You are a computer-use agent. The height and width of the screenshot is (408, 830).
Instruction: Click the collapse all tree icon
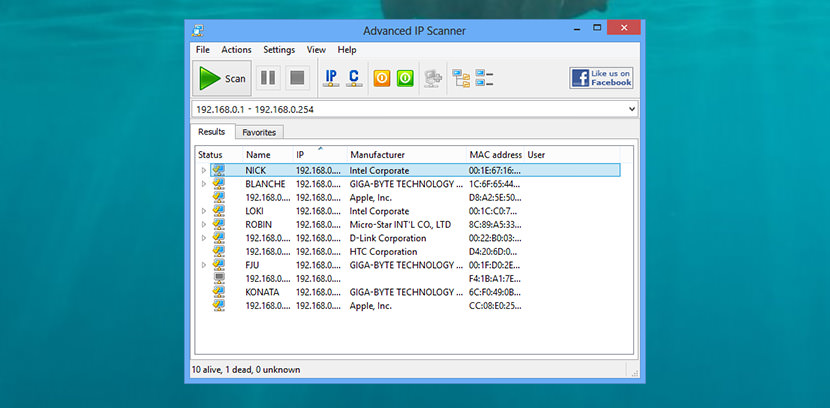[484, 78]
